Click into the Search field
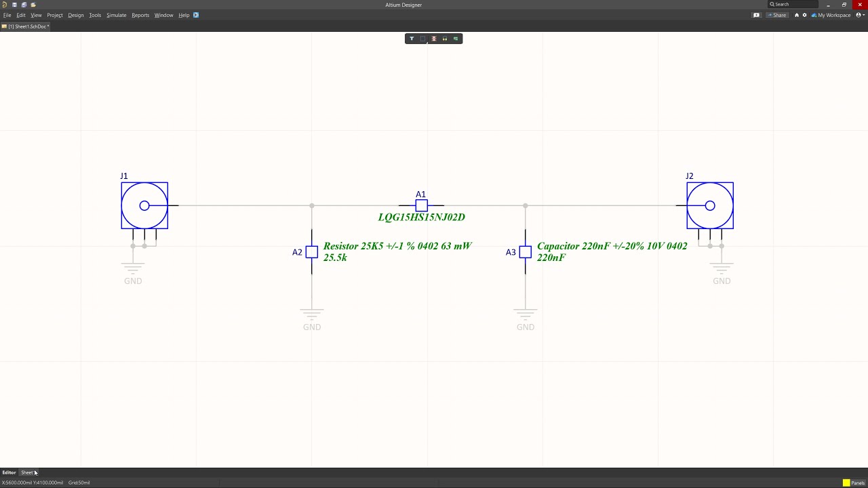The image size is (868, 488). pos(795,5)
